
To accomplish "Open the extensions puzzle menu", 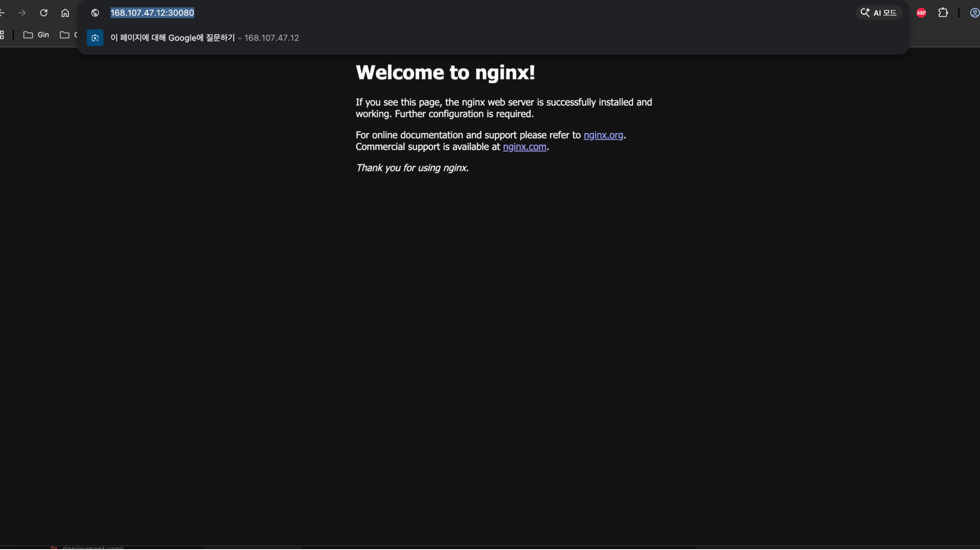I will click(x=943, y=13).
